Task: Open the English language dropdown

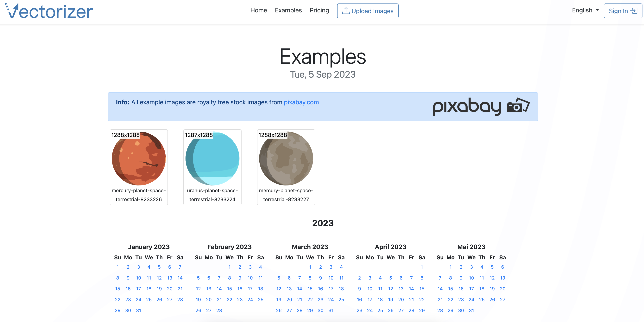Action: click(x=585, y=10)
